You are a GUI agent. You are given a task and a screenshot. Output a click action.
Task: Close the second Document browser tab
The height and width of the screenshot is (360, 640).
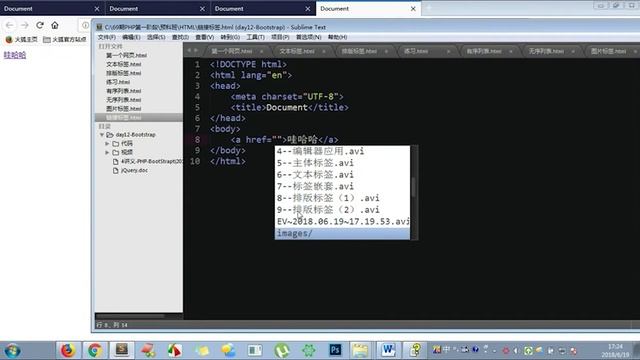tap(202, 9)
